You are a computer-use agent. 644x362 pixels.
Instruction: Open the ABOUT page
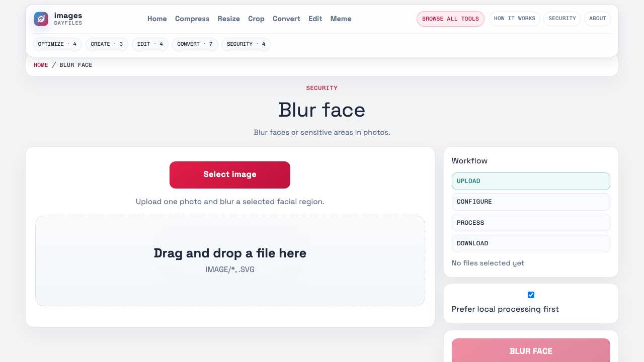[x=597, y=19]
